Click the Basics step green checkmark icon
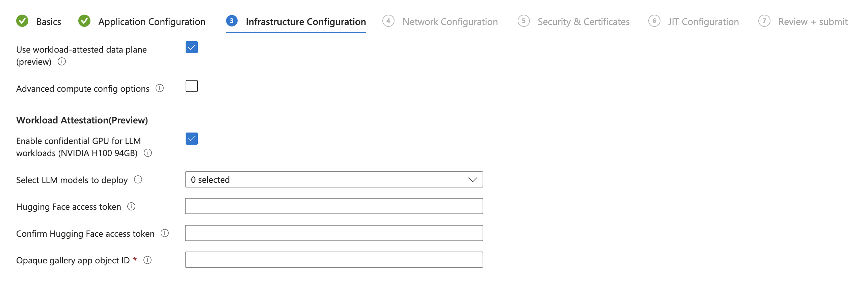Image resolution: width=868 pixels, height=290 pixels. point(22,21)
